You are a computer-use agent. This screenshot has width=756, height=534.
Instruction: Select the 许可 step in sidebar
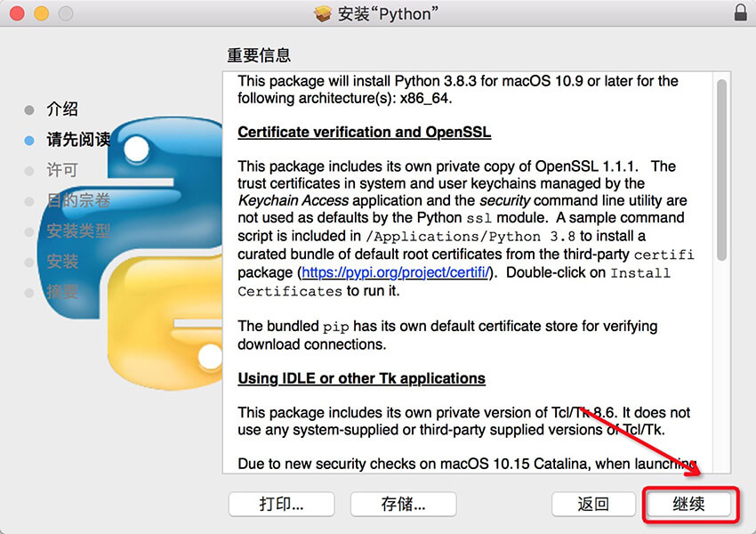[62, 170]
